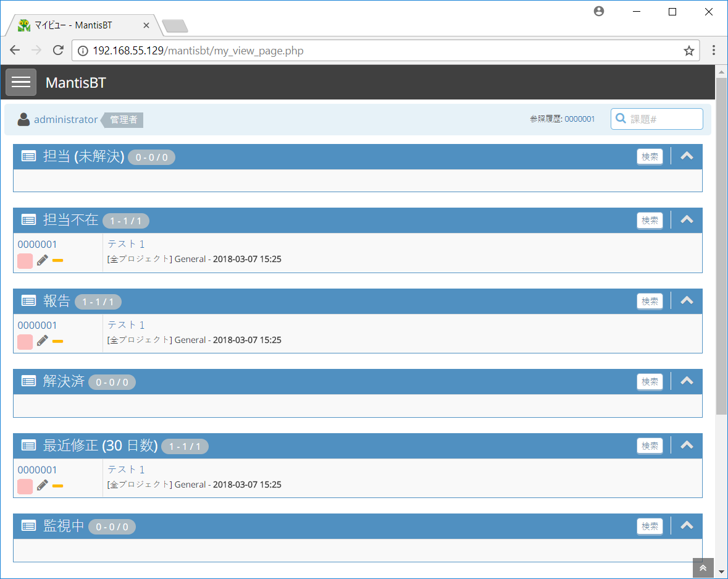Viewport: 728px width, 579px height.
Task: Open the sidebar hamburger menu
Action: tap(20, 82)
